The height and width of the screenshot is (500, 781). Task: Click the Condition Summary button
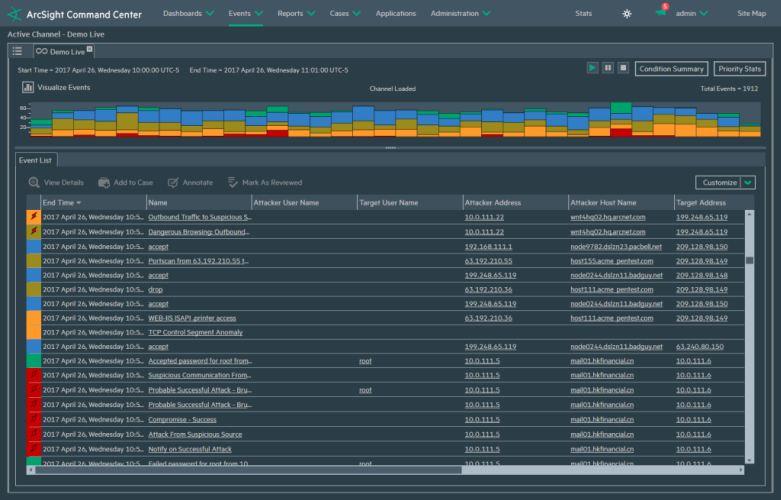pyautogui.click(x=671, y=69)
